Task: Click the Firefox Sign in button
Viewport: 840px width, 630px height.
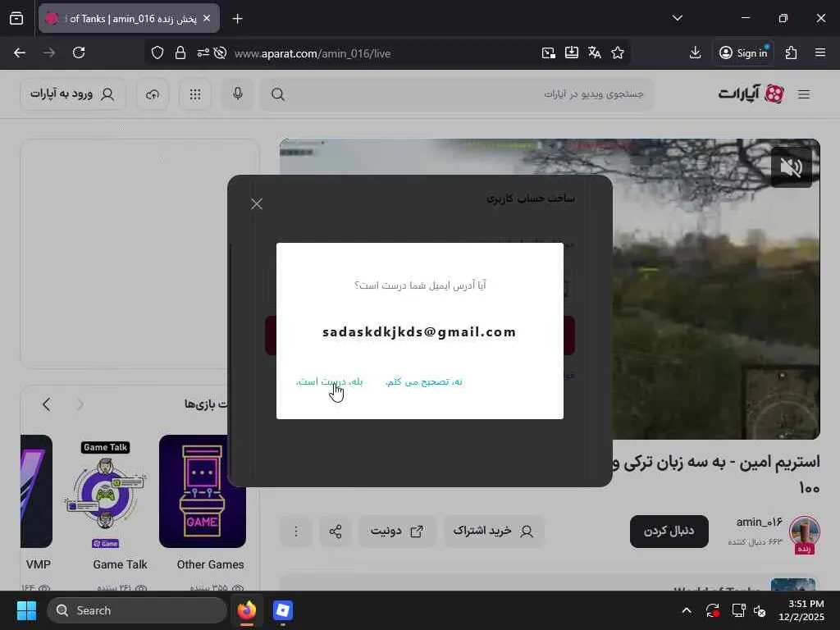Action: [743, 52]
